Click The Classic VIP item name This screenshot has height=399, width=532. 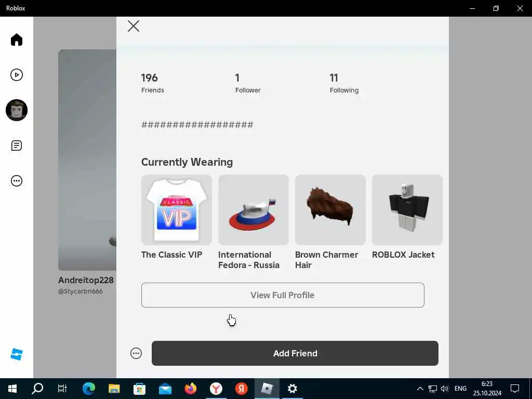click(x=171, y=255)
